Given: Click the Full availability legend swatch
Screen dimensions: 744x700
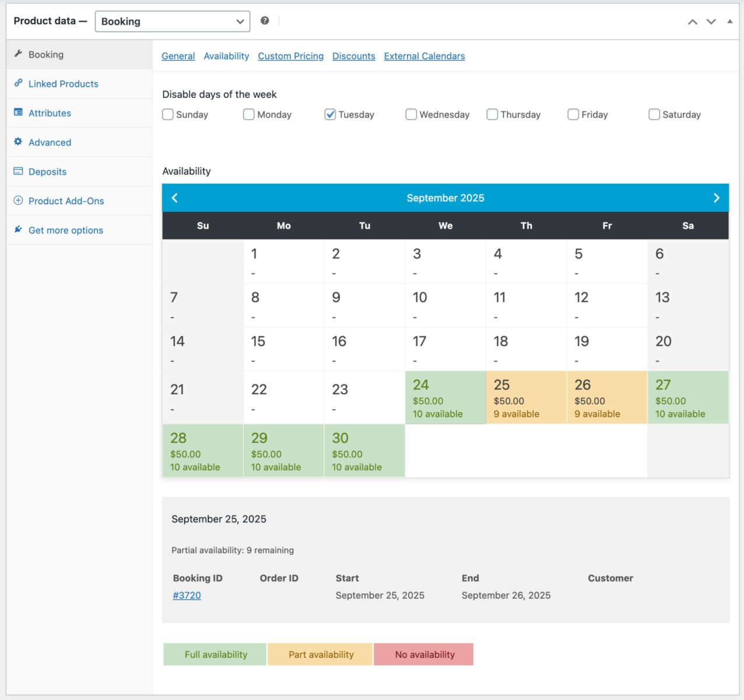Looking at the screenshot, I should click(x=215, y=654).
